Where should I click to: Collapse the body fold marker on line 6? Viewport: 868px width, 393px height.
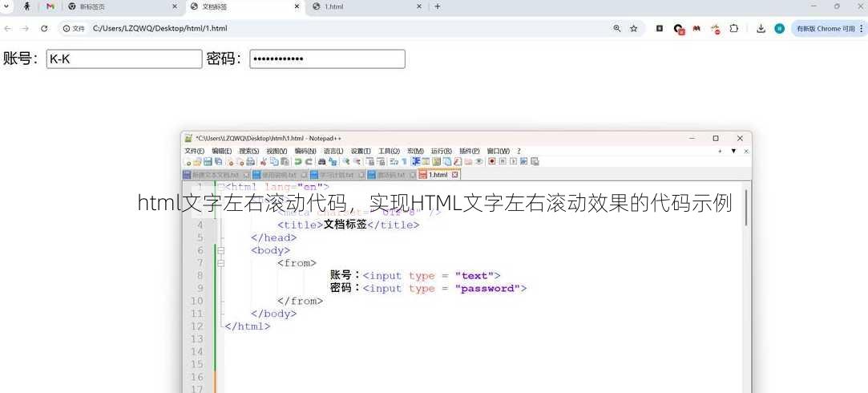click(221, 250)
